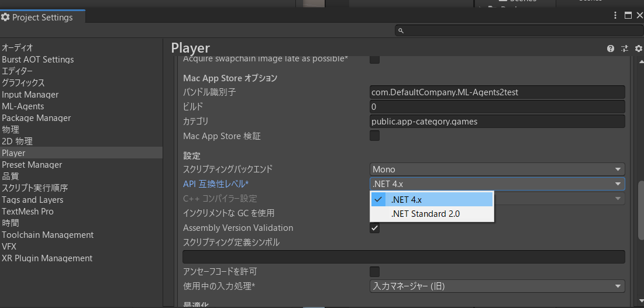644x308 pixels.
Task: Select Preset Manager category
Action: pos(81,164)
